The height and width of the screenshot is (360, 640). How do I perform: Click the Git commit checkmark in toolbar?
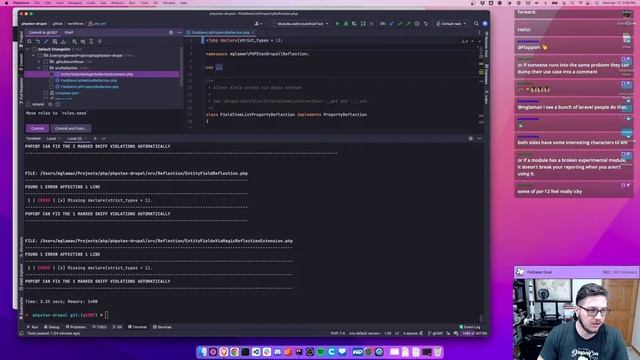point(400,24)
